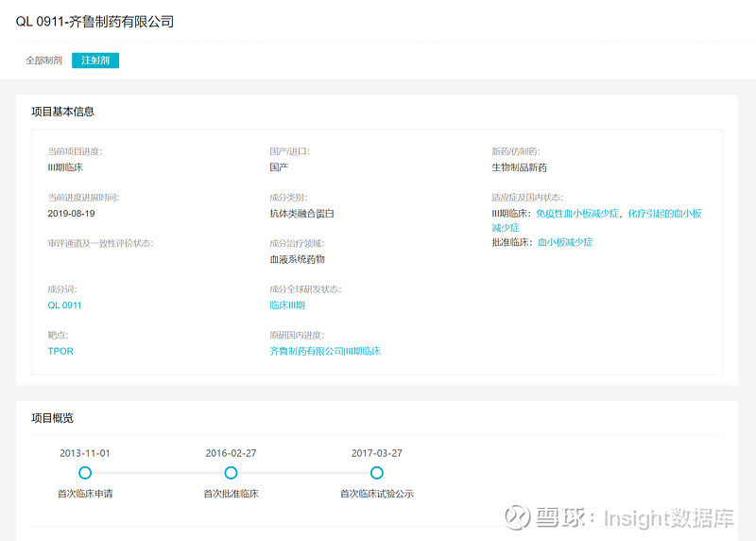Select the 2017-03-27 首次临床试验公示 timeline marker
Image resolution: width=756 pixels, height=541 pixels.
point(376,473)
